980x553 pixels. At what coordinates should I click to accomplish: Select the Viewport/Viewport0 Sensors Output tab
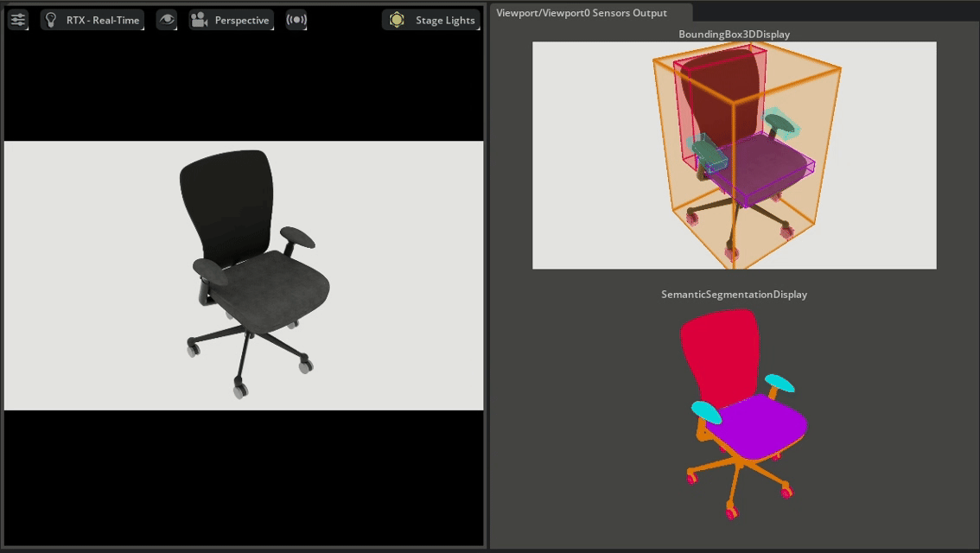pos(581,13)
